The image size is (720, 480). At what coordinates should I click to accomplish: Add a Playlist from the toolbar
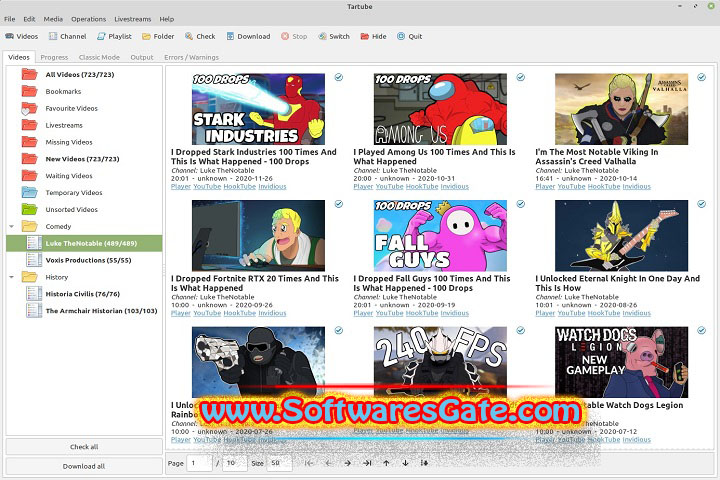114,36
